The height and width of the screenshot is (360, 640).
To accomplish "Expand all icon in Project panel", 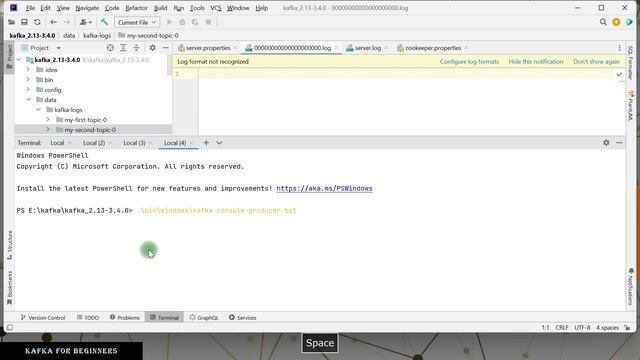I will click(123, 48).
